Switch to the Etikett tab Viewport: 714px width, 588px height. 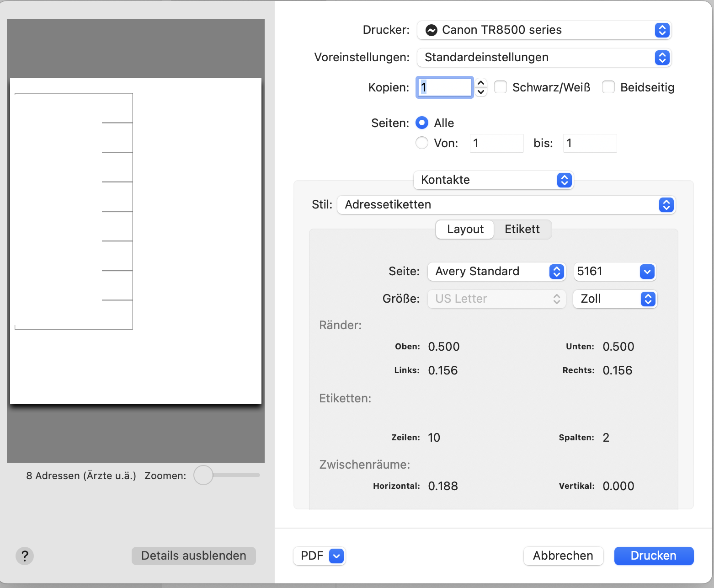coord(522,229)
